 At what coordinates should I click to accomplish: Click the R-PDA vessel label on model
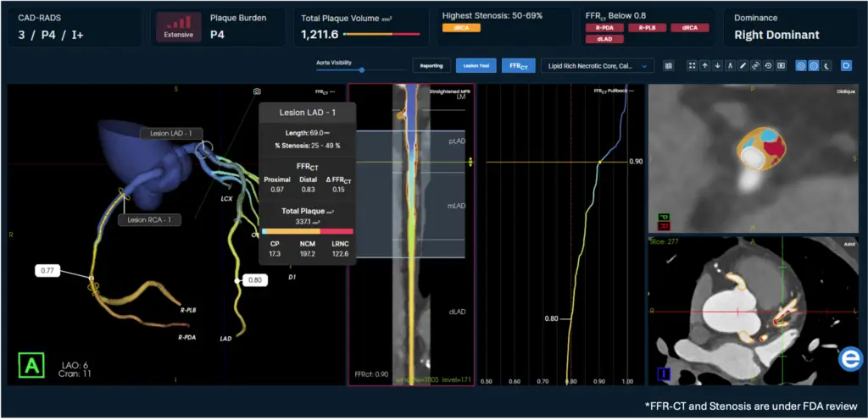[x=187, y=336]
